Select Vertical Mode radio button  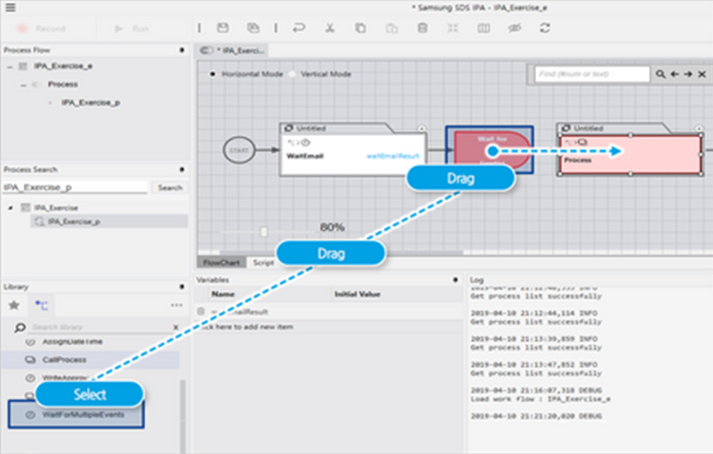(294, 75)
